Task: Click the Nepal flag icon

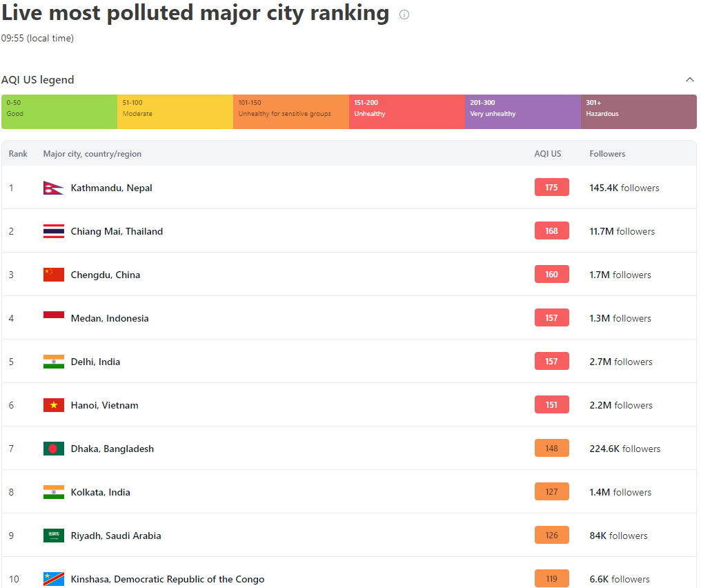Action: pyautogui.click(x=53, y=188)
